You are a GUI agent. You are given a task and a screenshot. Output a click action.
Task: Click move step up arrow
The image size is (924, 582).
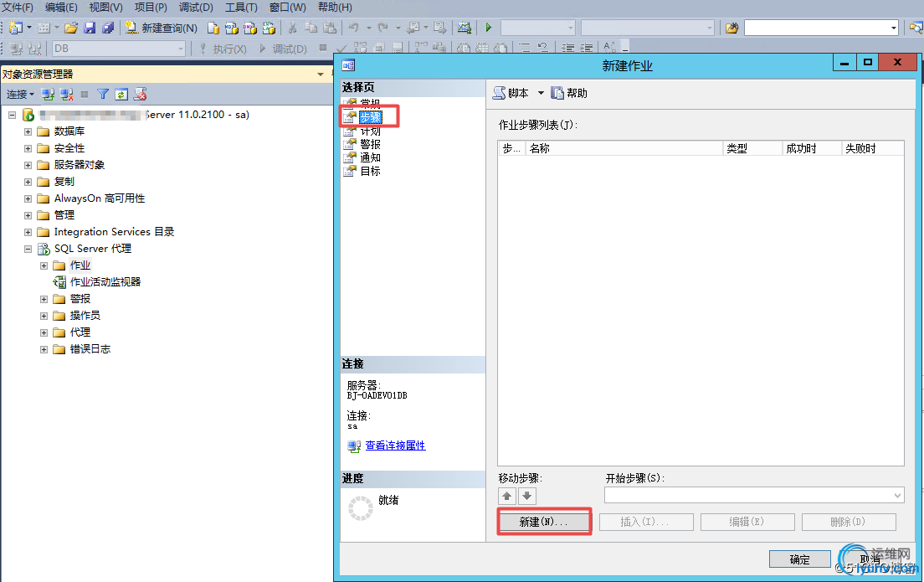(507, 496)
